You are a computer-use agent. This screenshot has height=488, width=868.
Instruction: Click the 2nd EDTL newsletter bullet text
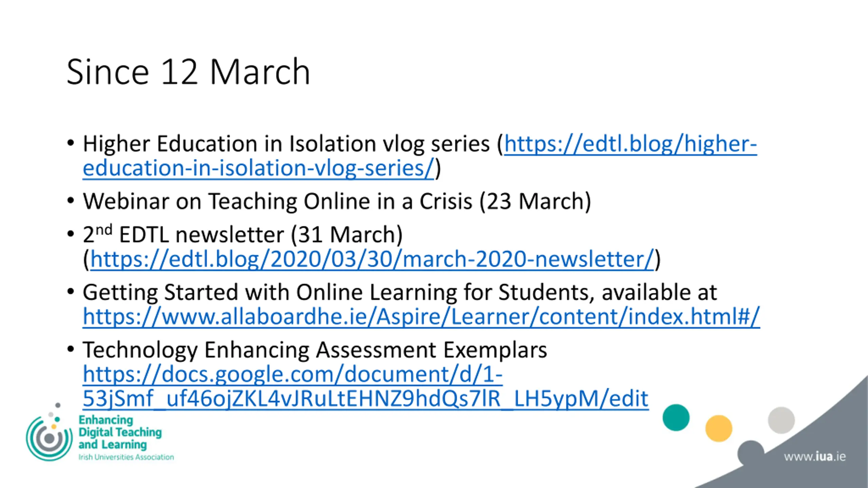[243, 235]
